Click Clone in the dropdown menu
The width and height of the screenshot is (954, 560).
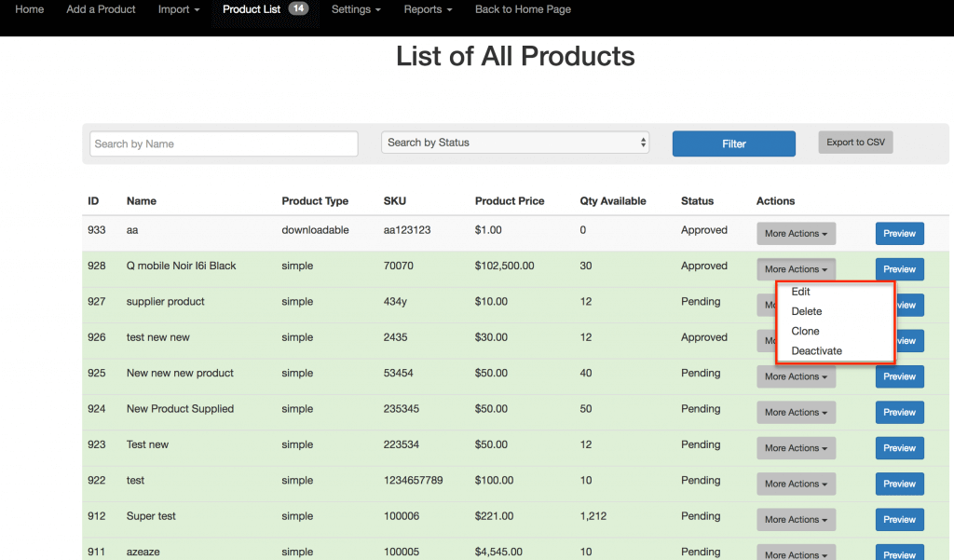point(806,331)
